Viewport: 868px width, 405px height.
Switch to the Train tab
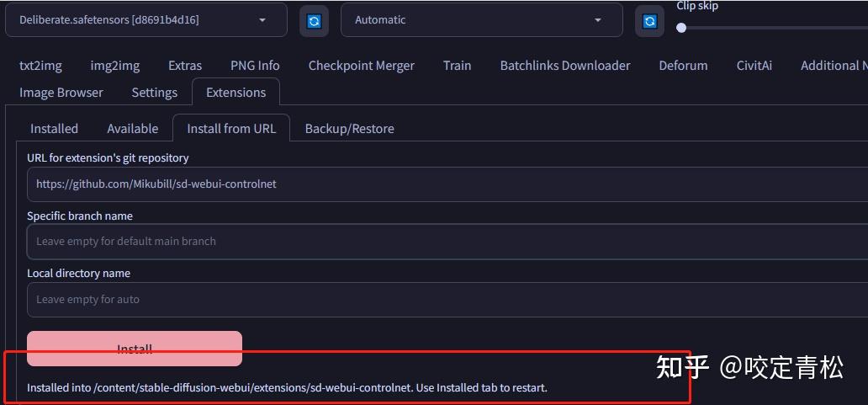pos(458,66)
